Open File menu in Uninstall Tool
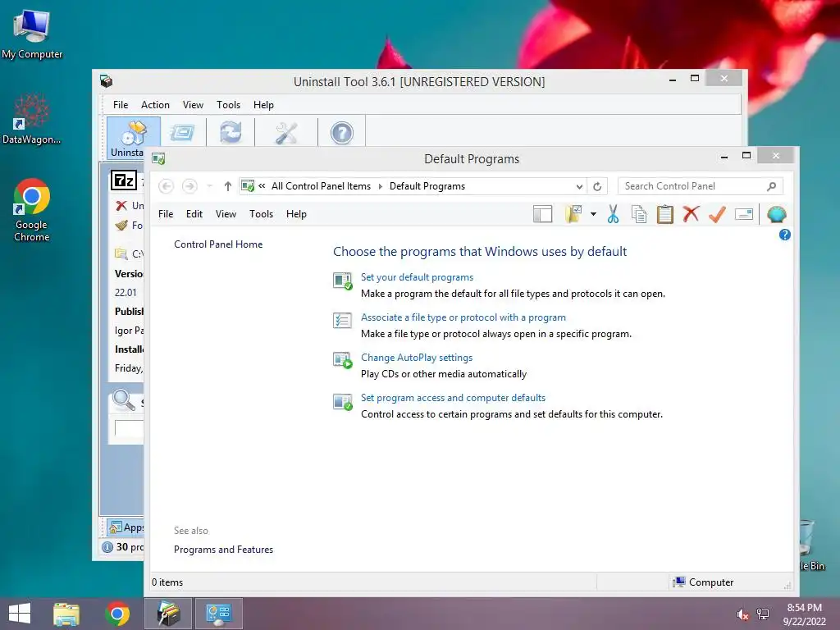This screenshot has height=630, width=840. (x=121, y=104)
